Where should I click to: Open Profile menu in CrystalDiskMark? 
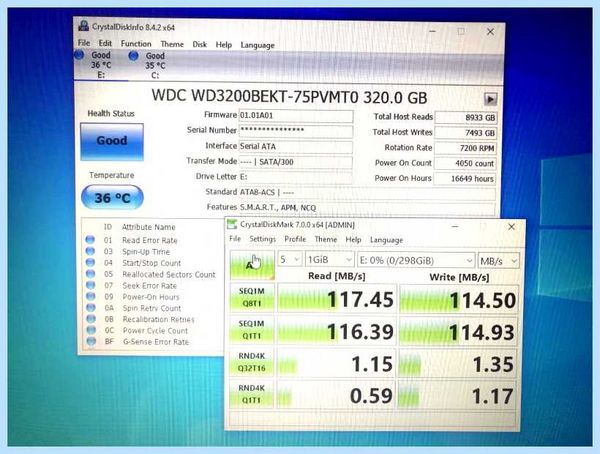coord(295,239)
